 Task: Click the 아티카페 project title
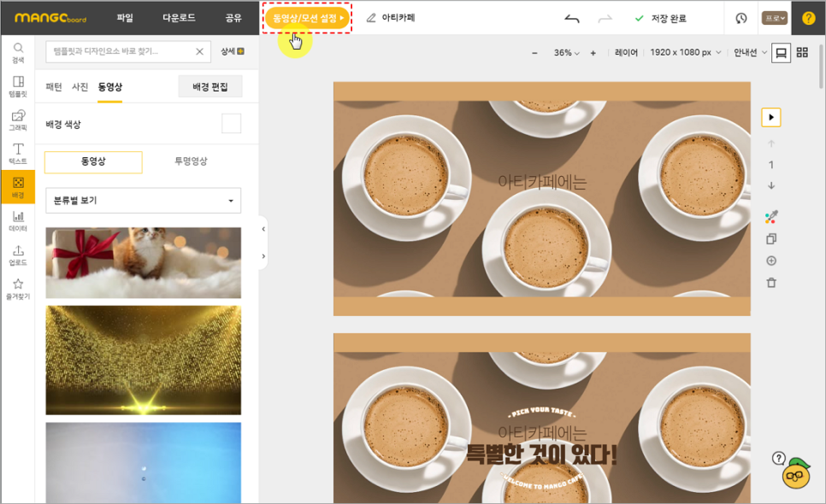[398, 18]
